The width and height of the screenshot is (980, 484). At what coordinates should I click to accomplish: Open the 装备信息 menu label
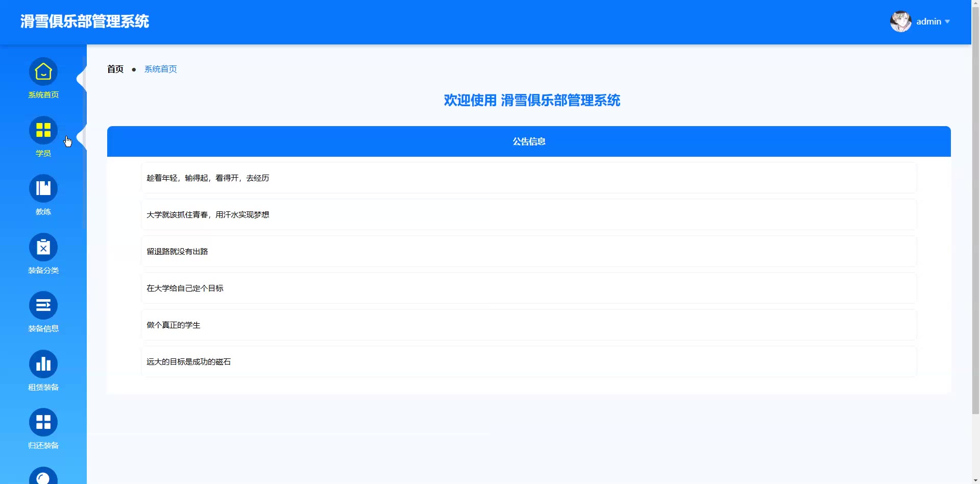tap(43, 328)
